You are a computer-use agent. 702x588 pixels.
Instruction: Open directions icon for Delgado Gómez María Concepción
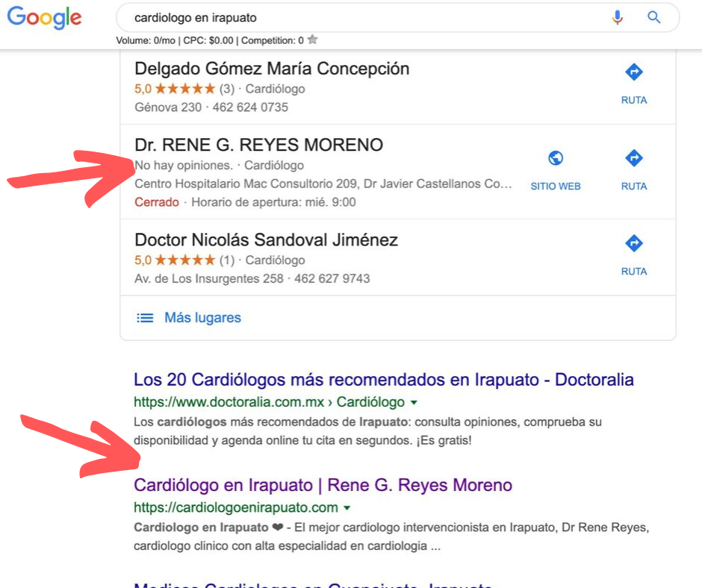coord(634,72)
